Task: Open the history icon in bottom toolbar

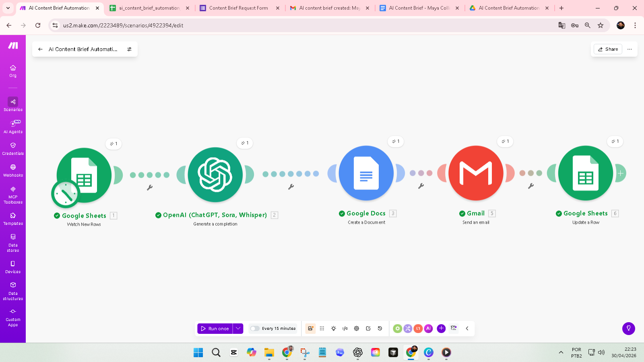Action: tap(380, 329)
